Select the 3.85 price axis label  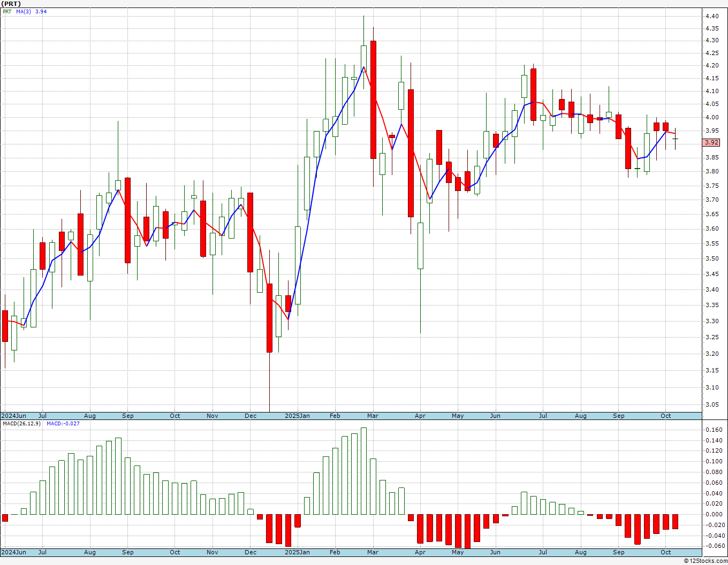[x=712, y=157]
